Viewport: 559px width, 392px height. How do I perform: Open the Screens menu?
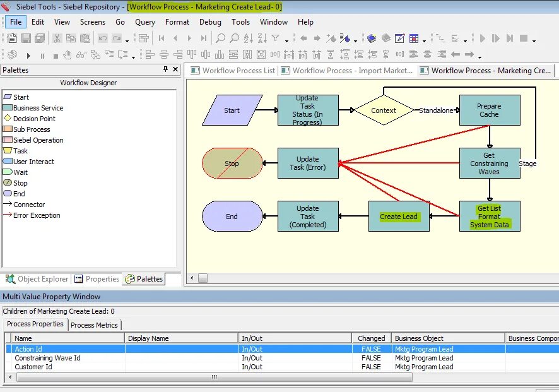click(93, 22)
